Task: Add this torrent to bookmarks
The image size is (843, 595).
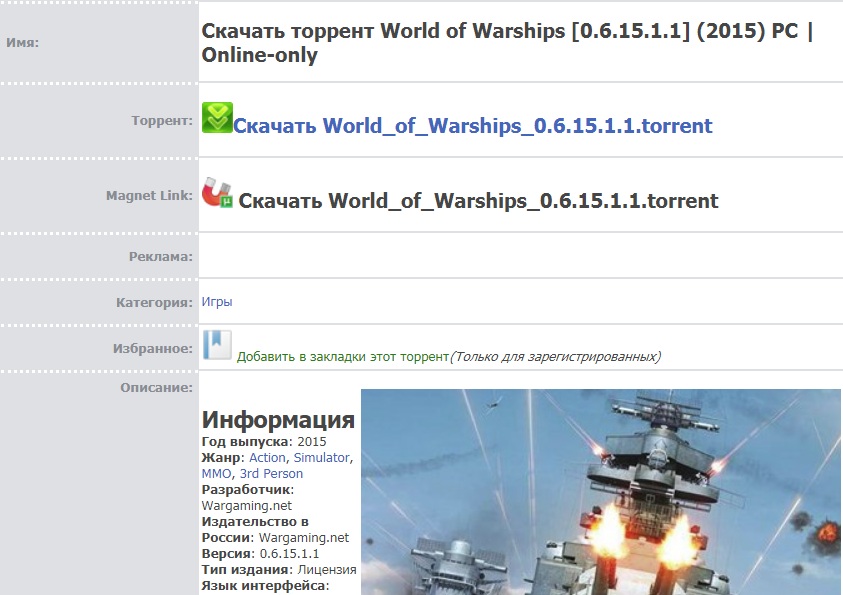Action: click(342, 356)
